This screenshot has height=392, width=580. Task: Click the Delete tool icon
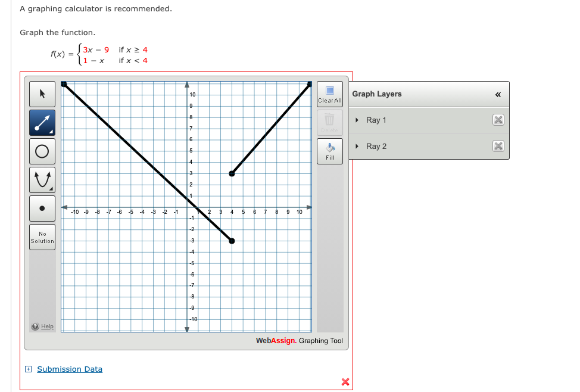coord(329,120)
